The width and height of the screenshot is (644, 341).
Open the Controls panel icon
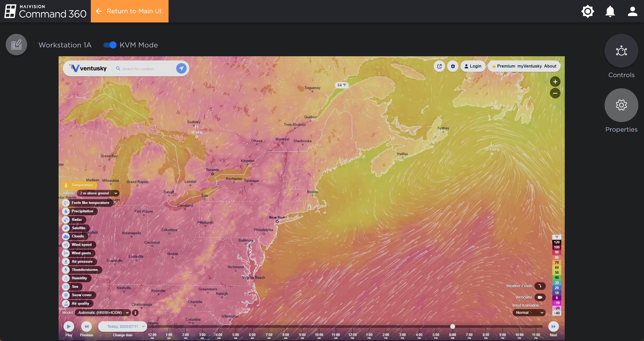tap(621, 51)
